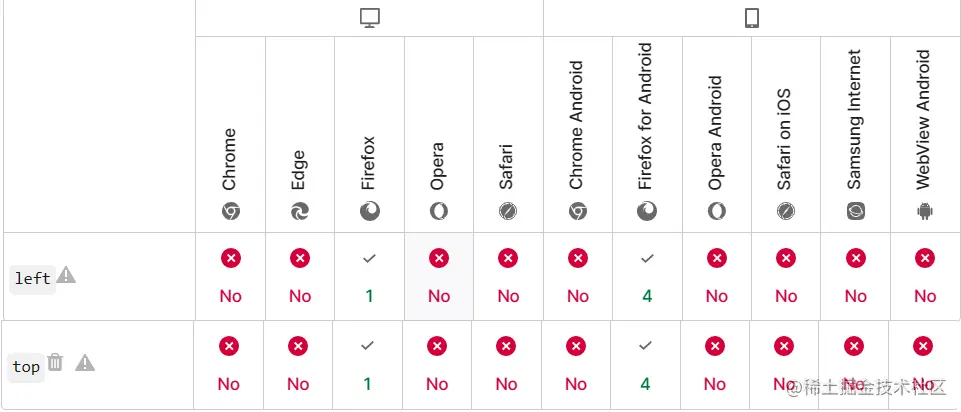
Task: Click the desktop platform icon in header
Action: point(370,18)
